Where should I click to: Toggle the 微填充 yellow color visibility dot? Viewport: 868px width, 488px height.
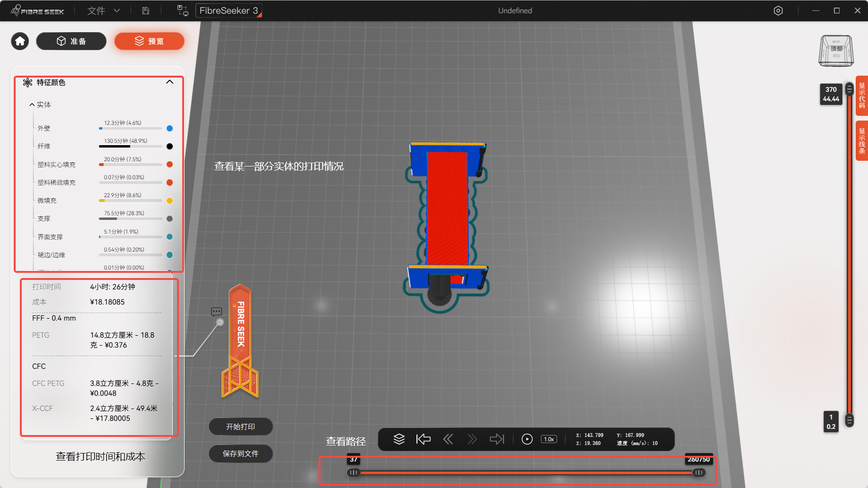pos(169,200)
